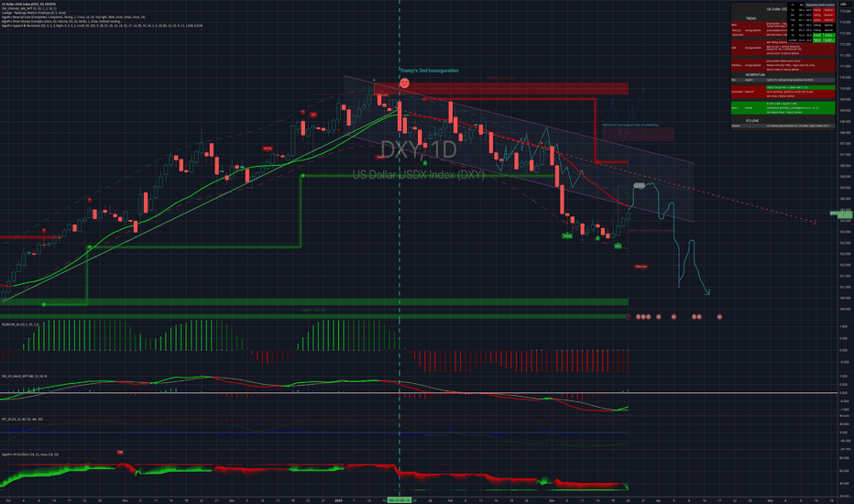854x504 pixels.
Task: Select the AlgoPro Smart Money Concepts legend
Action: 61,21
